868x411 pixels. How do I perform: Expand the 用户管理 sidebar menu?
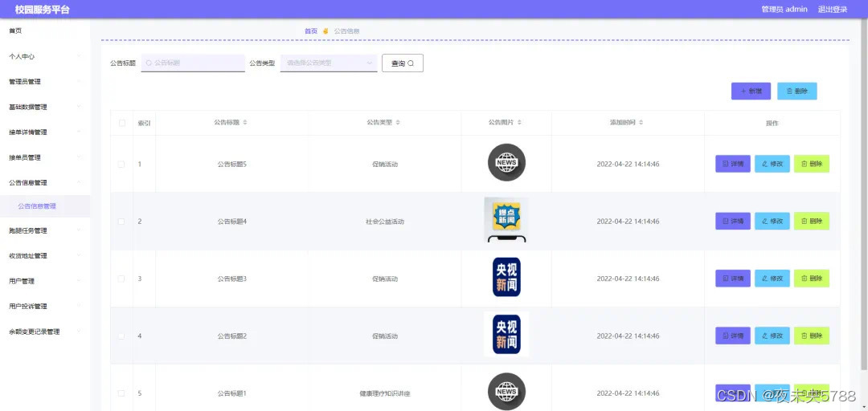[x=45, y=281]
